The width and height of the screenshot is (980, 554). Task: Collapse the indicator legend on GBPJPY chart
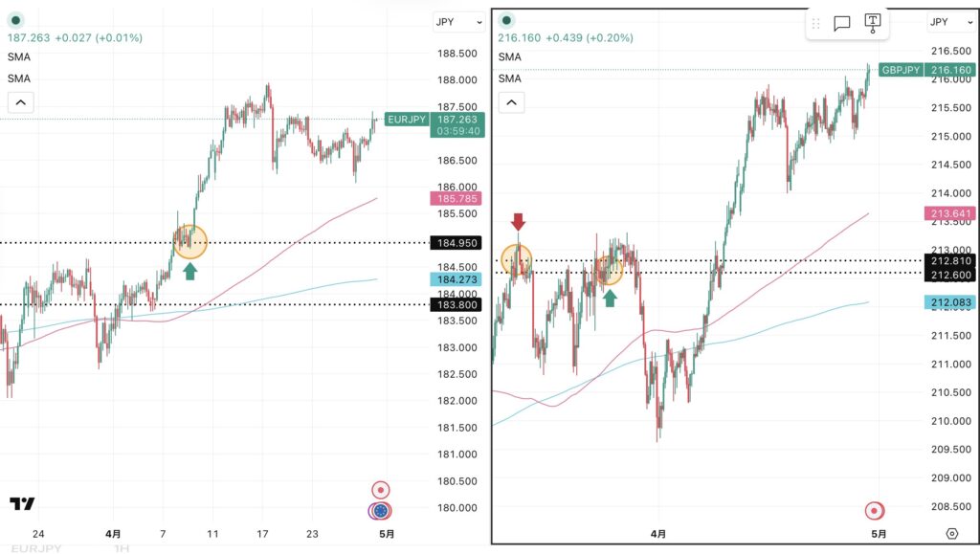pos(511,102)
